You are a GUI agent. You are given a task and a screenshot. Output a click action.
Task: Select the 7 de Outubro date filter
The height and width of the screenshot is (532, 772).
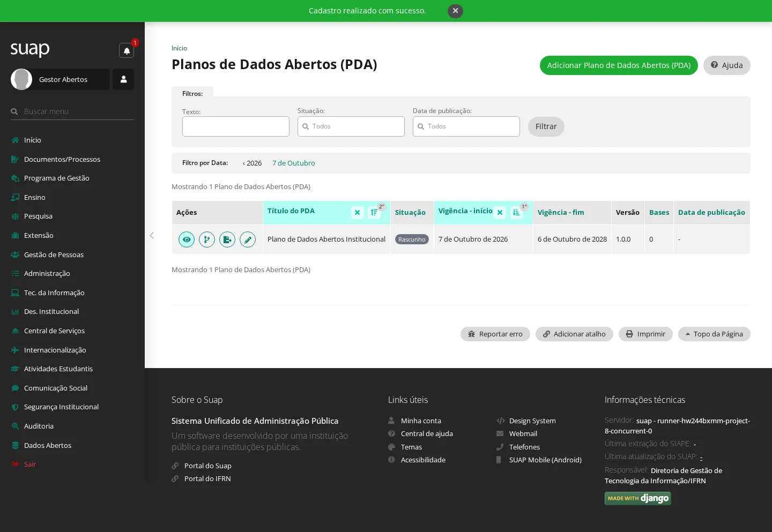tap(294, 163)
